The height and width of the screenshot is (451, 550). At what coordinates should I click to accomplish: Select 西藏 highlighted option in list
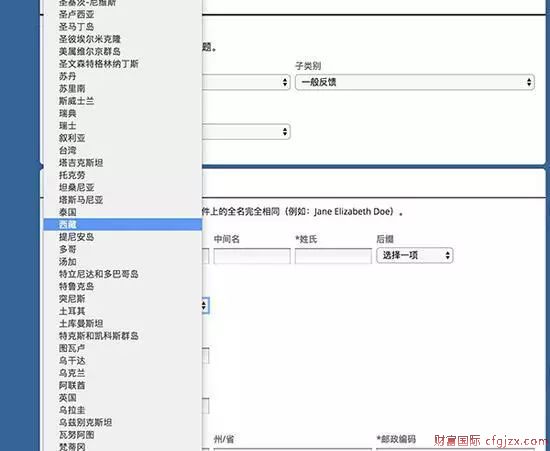pyautogui.click(x=122, y=224)
